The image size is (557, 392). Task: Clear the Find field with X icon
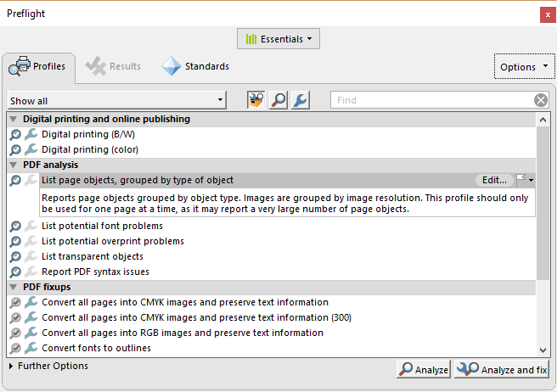pos(541,100)
